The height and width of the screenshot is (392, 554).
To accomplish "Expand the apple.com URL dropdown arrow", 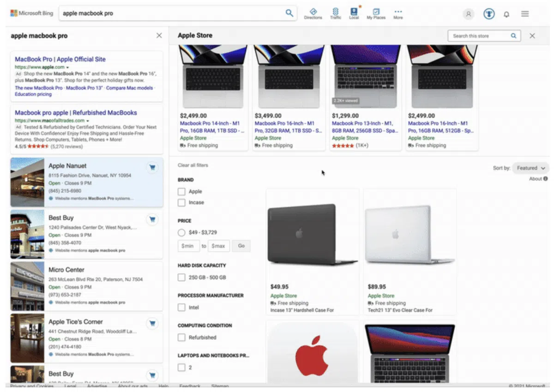I will click(x=67, y=67).
